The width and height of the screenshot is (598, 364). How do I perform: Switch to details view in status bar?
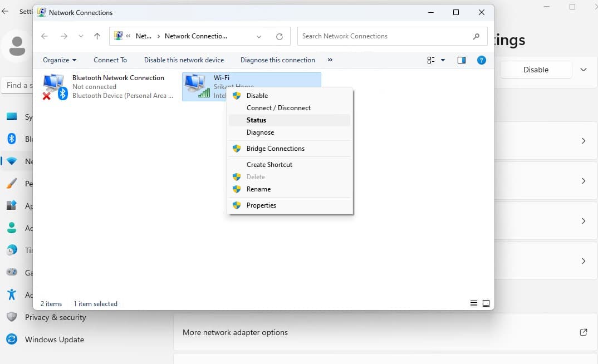click(474, 303)
